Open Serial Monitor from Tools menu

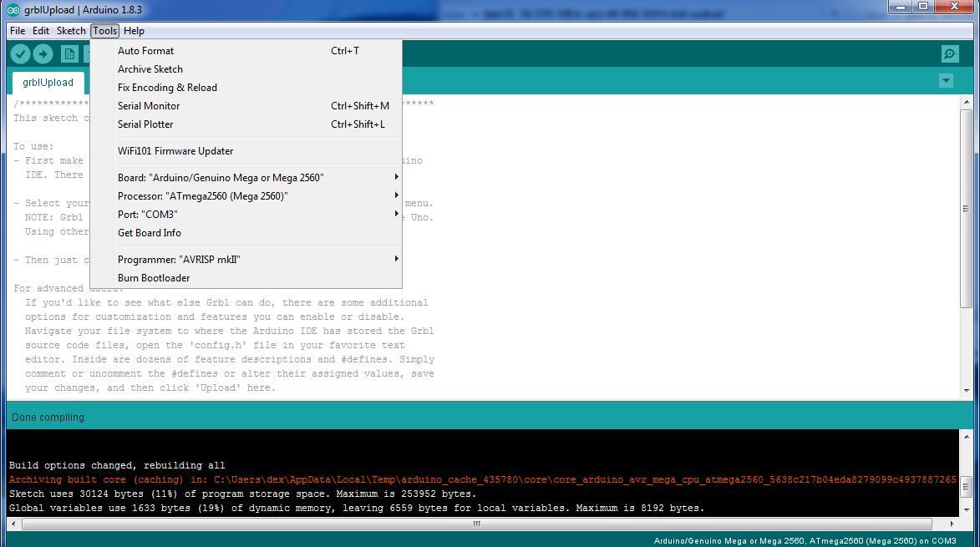point(246,106)
